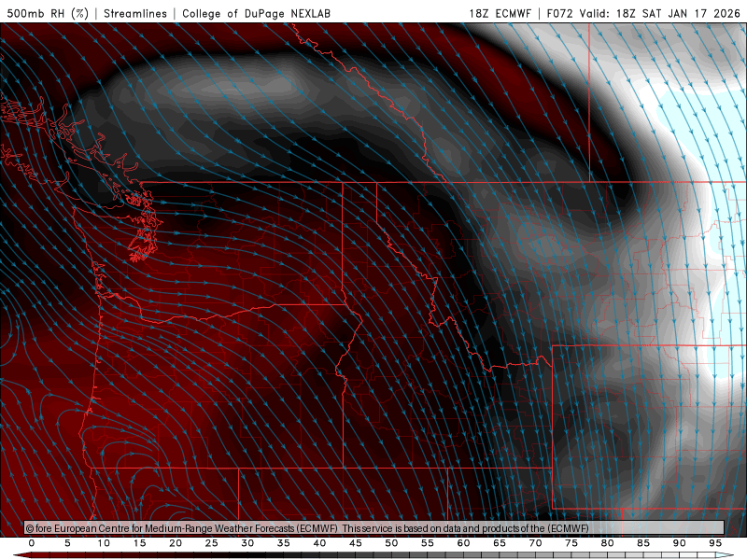Click the colorbar label '0'
This screenshot has width=747, height=560.
pos(32,543)
